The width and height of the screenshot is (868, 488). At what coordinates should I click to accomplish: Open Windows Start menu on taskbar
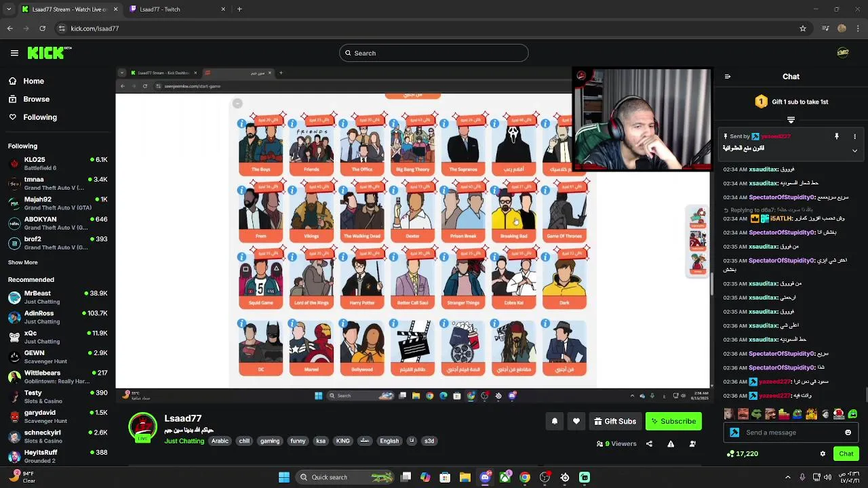pyautogui.click(x=284, y=477)
